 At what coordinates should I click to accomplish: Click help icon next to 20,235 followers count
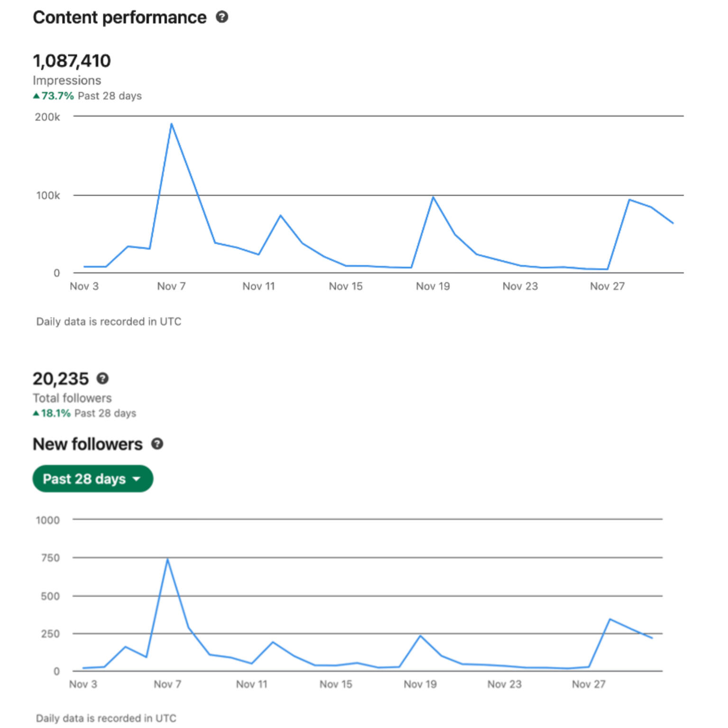coord(102,378)
